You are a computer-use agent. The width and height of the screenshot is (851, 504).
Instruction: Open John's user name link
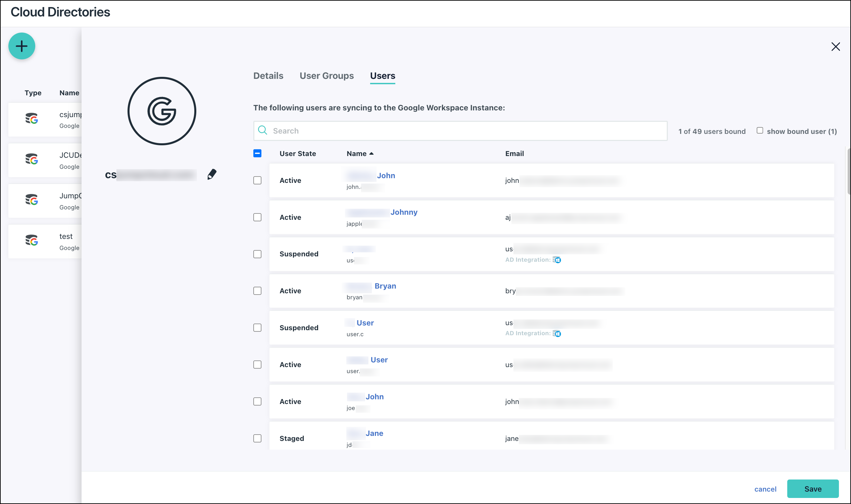[x=386, y=175]
